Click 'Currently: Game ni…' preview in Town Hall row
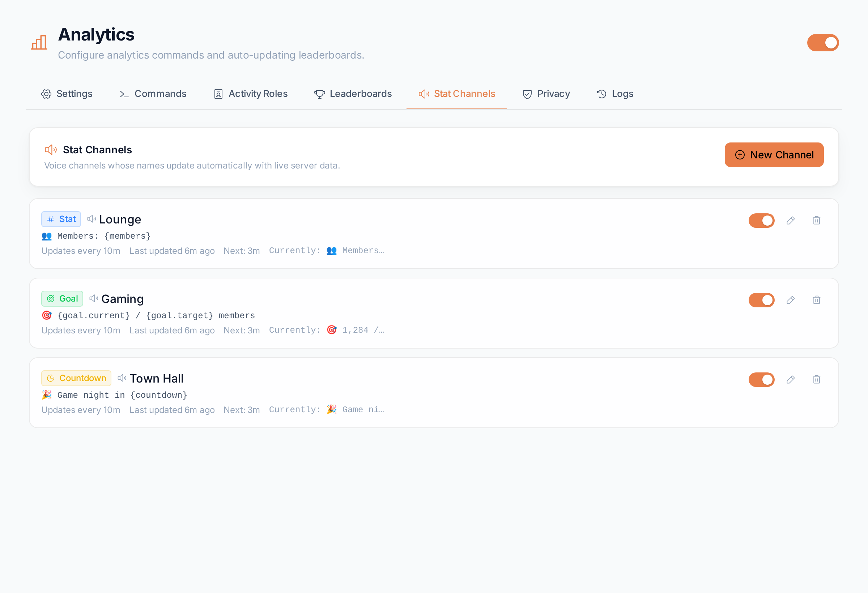Image resolution: width=868 pixels, height=593 pixels. [x=327, y=410]
